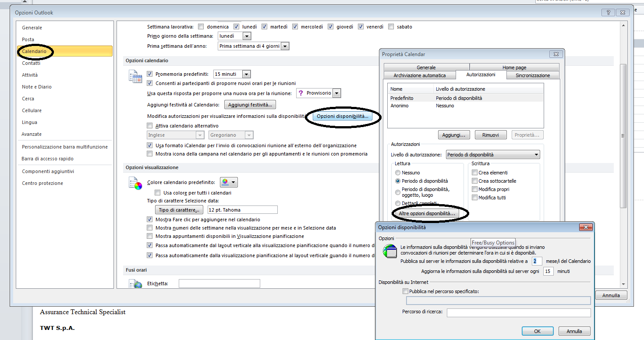Open Avanzate options category
The image size is (644, 340).
pos(65,134)
